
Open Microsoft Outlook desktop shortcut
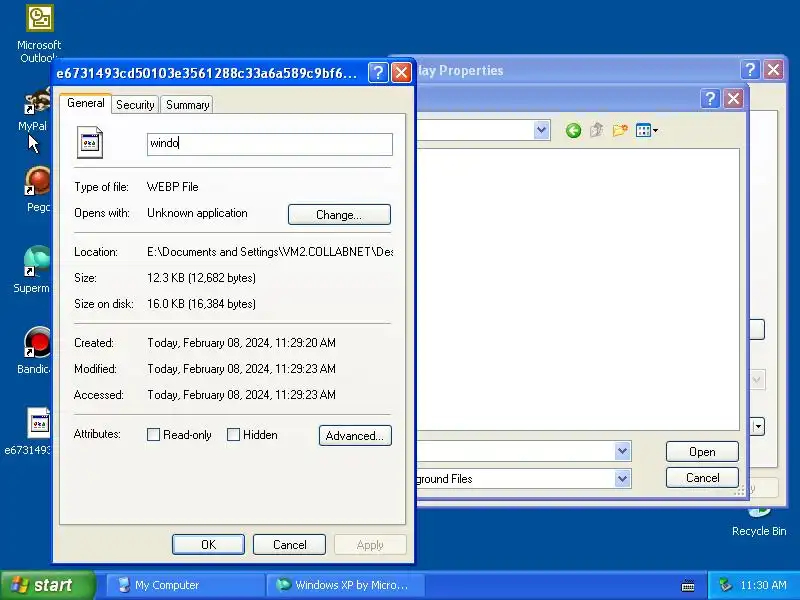[x=39, y=32]
